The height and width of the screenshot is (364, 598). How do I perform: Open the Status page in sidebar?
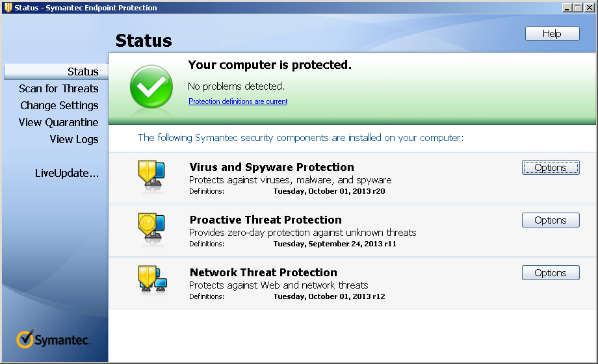tap(83, 71)
